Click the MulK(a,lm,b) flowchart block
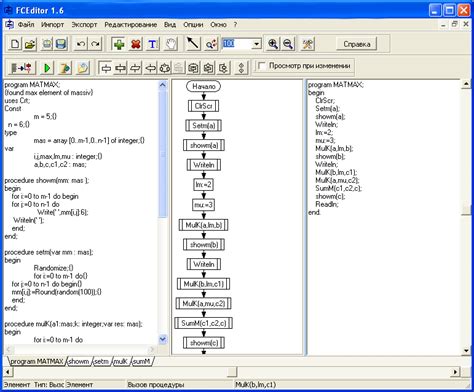Viewport: 474px width, 392px height. click(x=203, y=225)
